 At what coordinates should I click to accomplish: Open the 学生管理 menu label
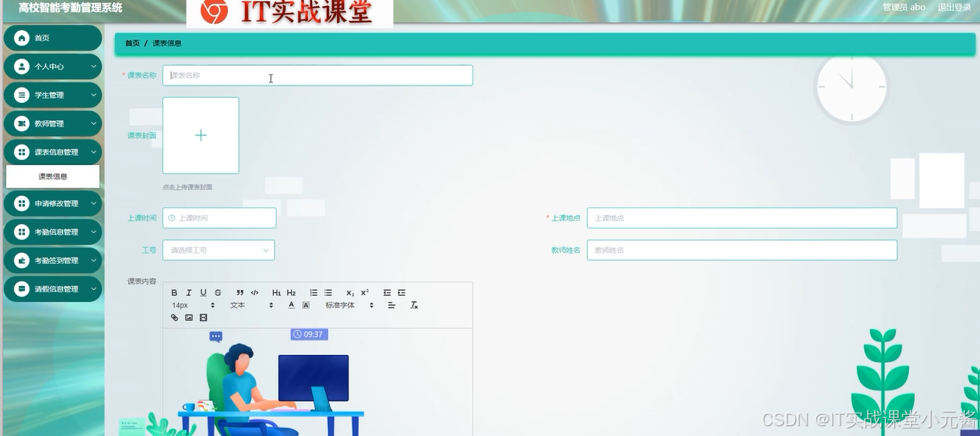coord(49,95)
